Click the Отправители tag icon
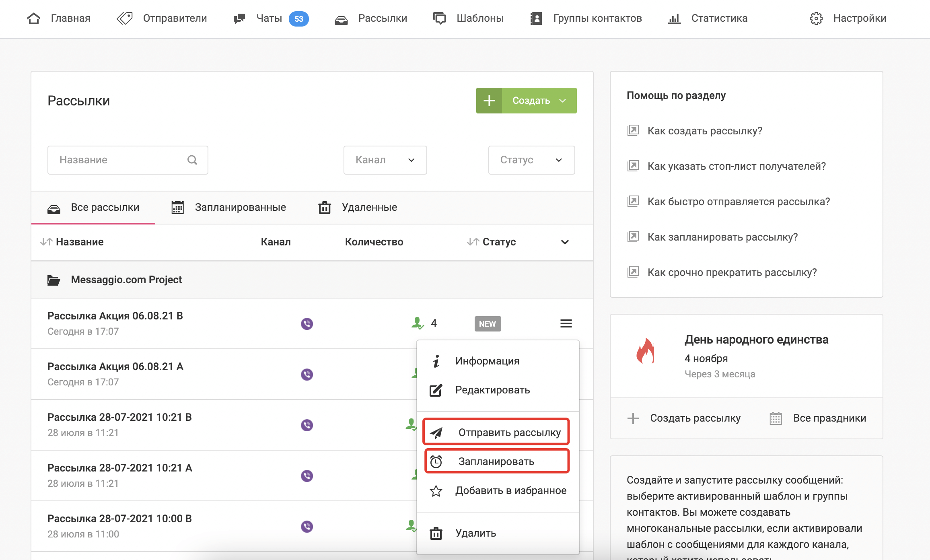 pos(124,19)
